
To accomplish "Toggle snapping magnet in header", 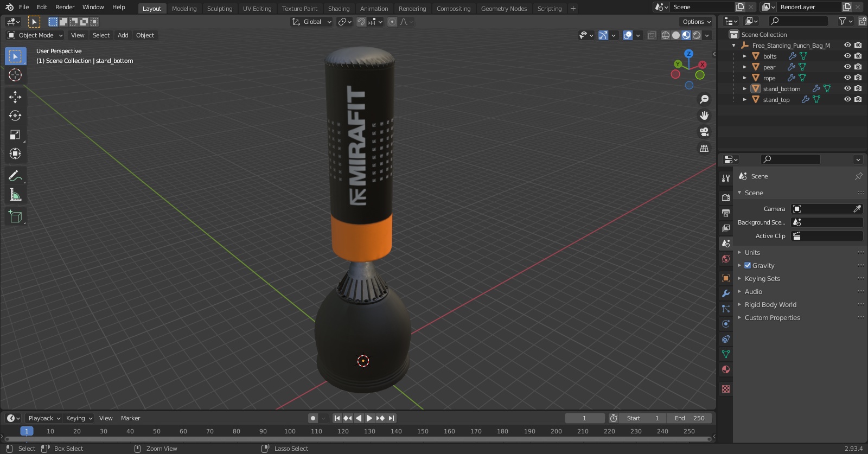I will pyautogui.click(x=361, y=22).
